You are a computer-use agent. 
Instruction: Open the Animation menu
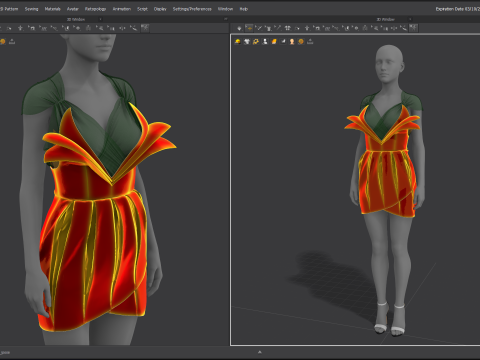[x=121, y=9]
